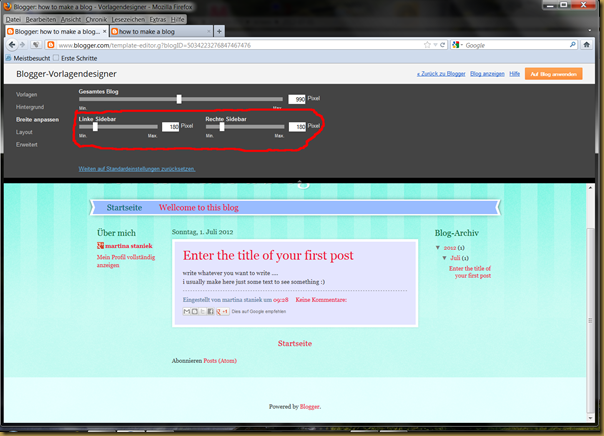The image size is (604, 436).
Task: Go back with the browser back arrow
Action: 12,45
